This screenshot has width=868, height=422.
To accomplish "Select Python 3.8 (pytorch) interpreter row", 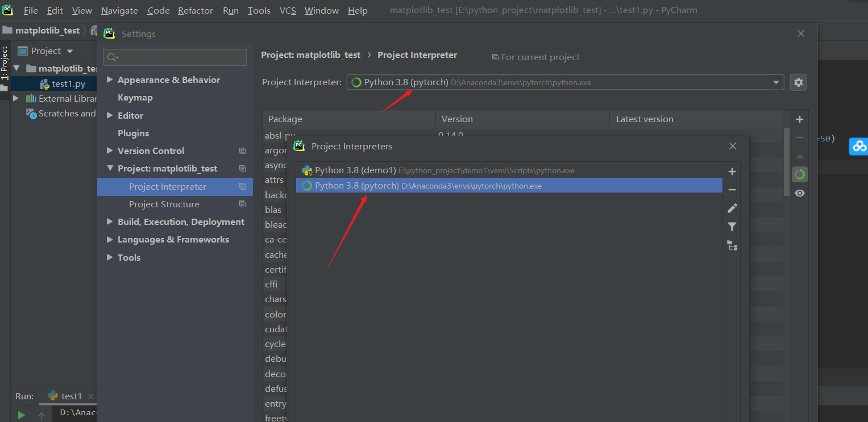I will click(509, 186).
